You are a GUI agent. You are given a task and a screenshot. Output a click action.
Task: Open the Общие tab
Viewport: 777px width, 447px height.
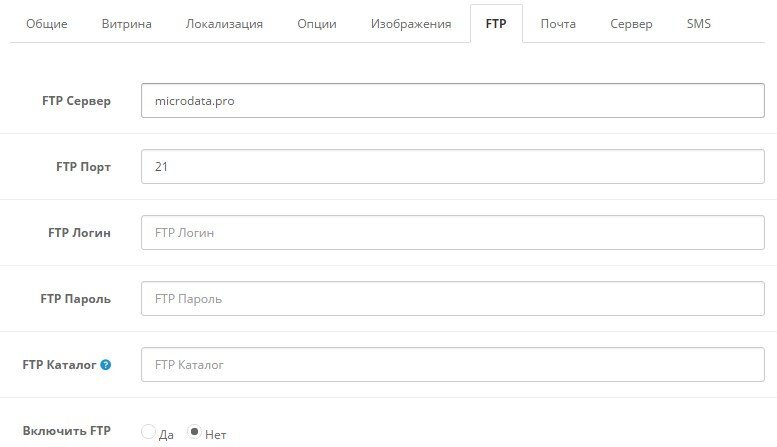pyautogui.click(x=46, y=24)
